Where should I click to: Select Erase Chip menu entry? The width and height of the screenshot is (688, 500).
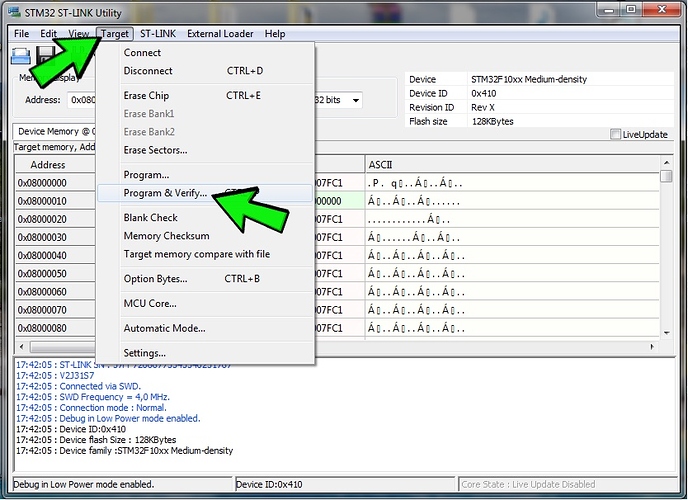(x=205, y=96)
